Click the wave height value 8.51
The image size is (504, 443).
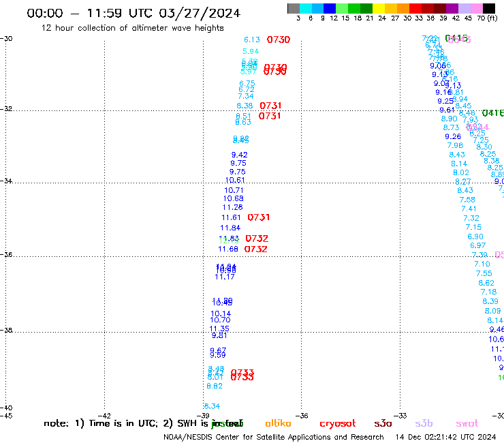point(243,116)
